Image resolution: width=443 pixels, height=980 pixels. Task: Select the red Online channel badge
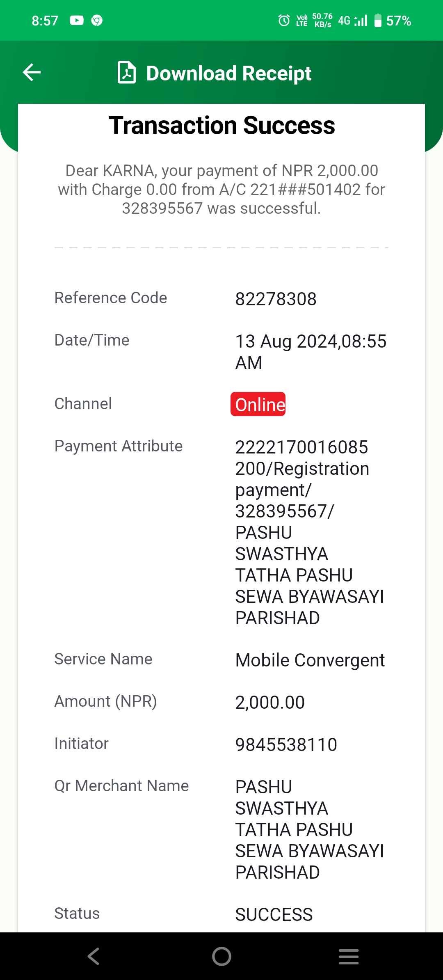258,404
